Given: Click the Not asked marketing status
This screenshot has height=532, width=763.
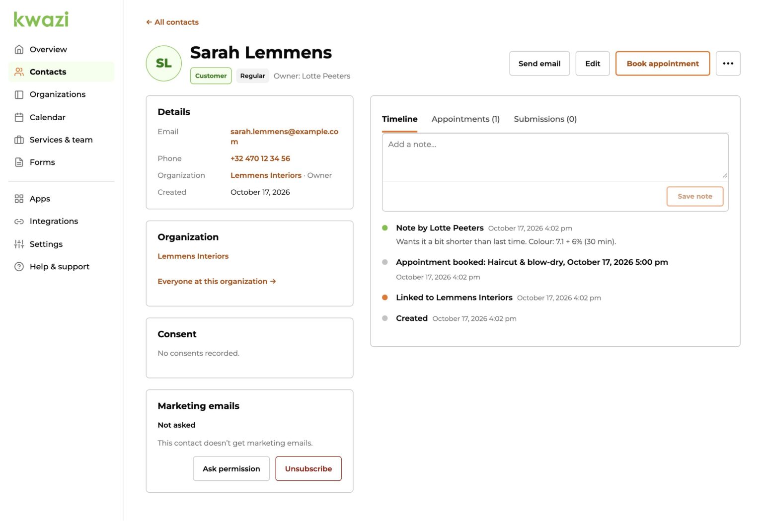Looking at the screenshot, I should (x=176, y=425).
